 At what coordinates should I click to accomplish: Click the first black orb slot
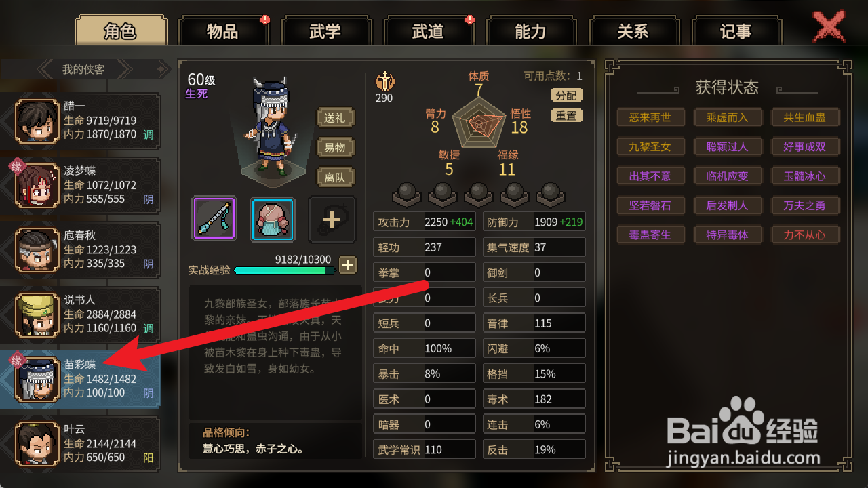(x=408, y=195)
